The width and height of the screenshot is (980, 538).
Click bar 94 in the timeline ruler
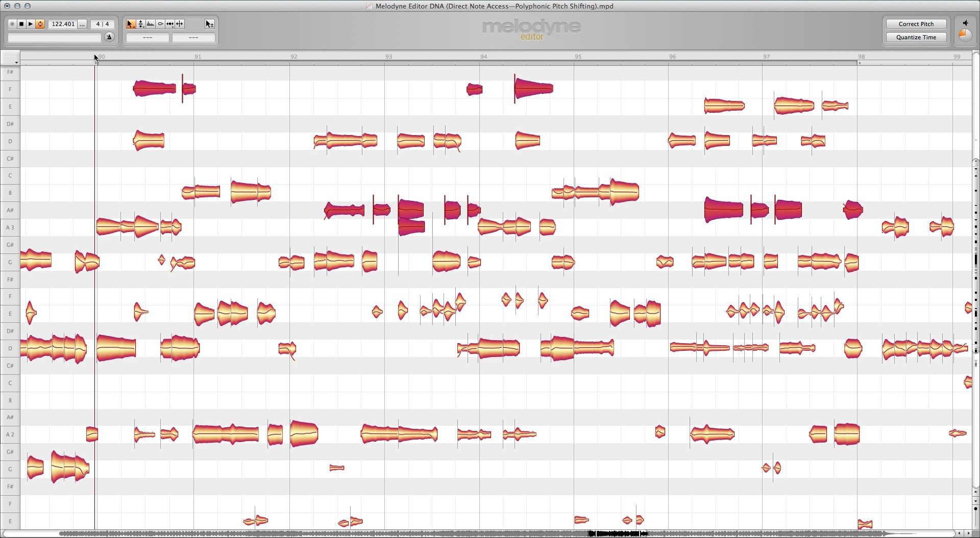pyautogui.click(x=483, y=57)
